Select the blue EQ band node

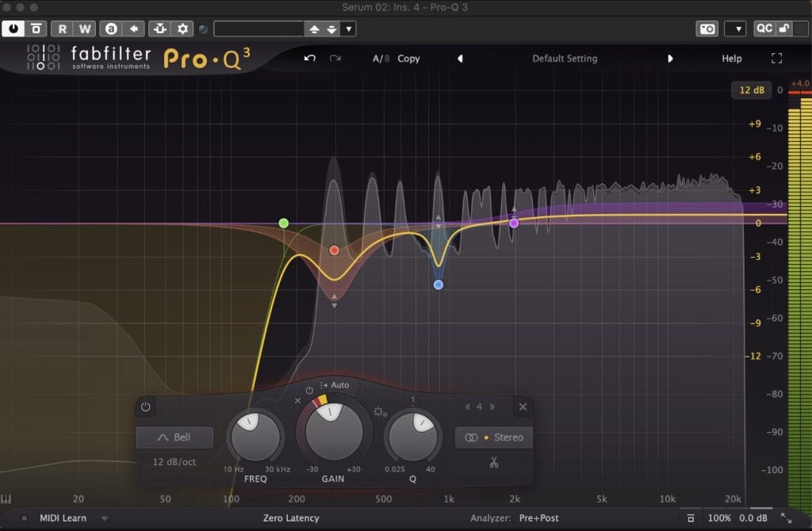[x=439, y=285]
